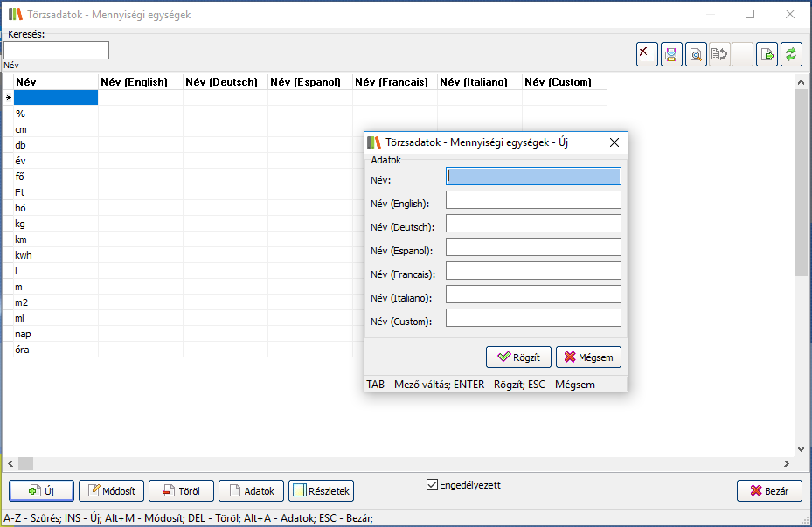The width and height of the screenshot is (812, 527).
Task: Click the Módosít edit button
Action: 111,491
